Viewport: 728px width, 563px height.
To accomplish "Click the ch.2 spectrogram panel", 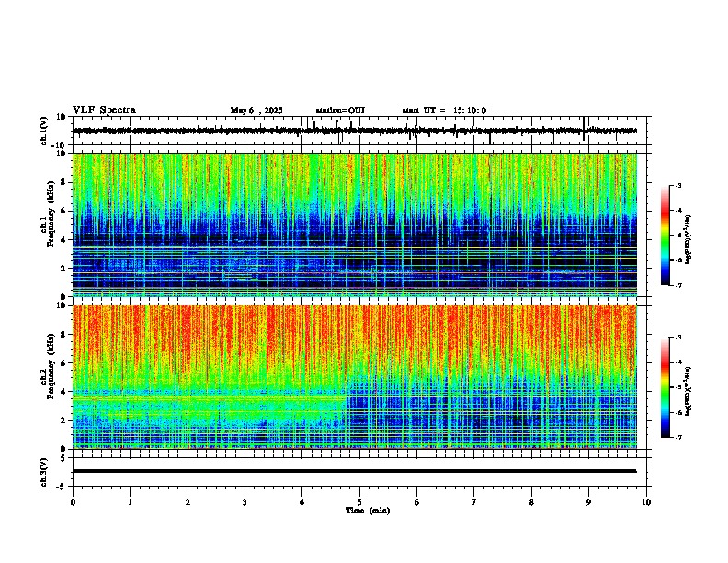I will pyautogui.click(x=355, y=377).
